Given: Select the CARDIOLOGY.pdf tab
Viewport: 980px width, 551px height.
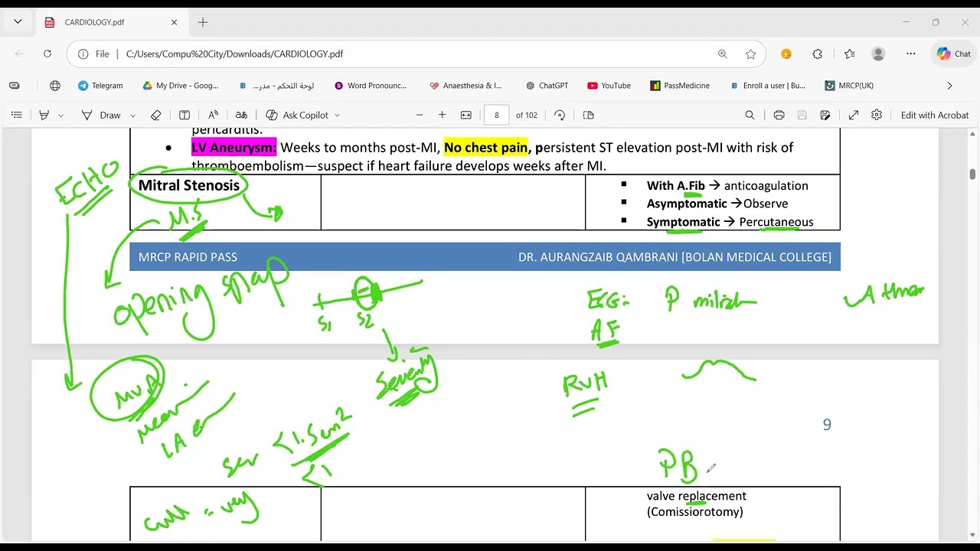Looking at the screenshot, I should [109, 22].
